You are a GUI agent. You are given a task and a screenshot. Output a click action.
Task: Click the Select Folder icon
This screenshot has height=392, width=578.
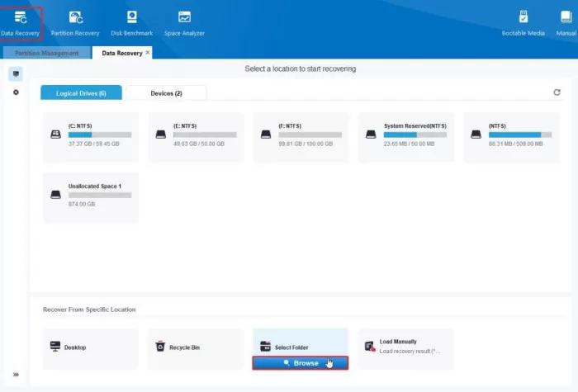click(265, 347)
